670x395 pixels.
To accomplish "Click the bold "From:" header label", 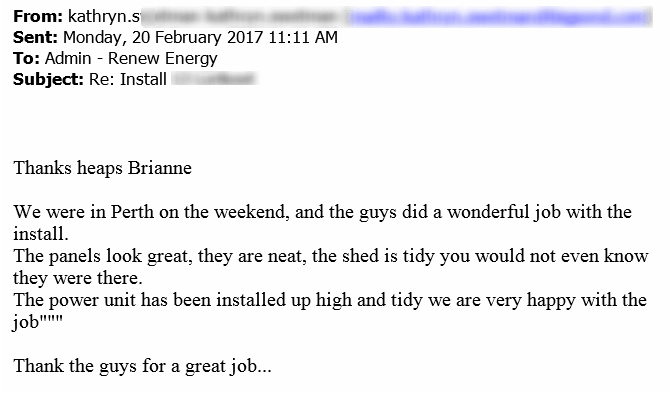I will [38, 16].
